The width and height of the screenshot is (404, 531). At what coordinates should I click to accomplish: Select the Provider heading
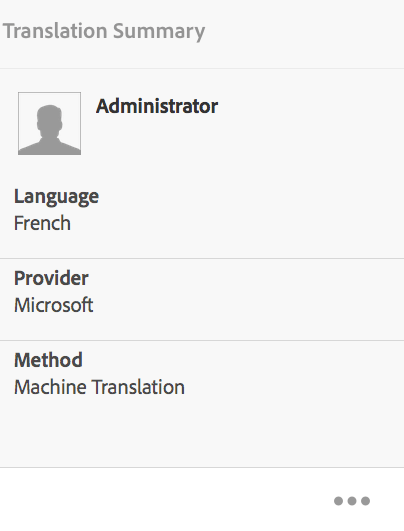click(x=51, y=278)
